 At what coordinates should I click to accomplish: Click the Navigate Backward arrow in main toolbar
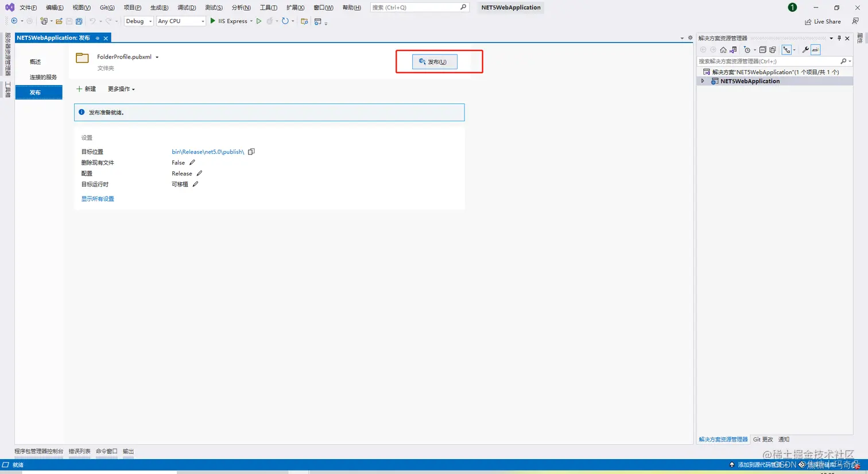[x=14, y=21]
